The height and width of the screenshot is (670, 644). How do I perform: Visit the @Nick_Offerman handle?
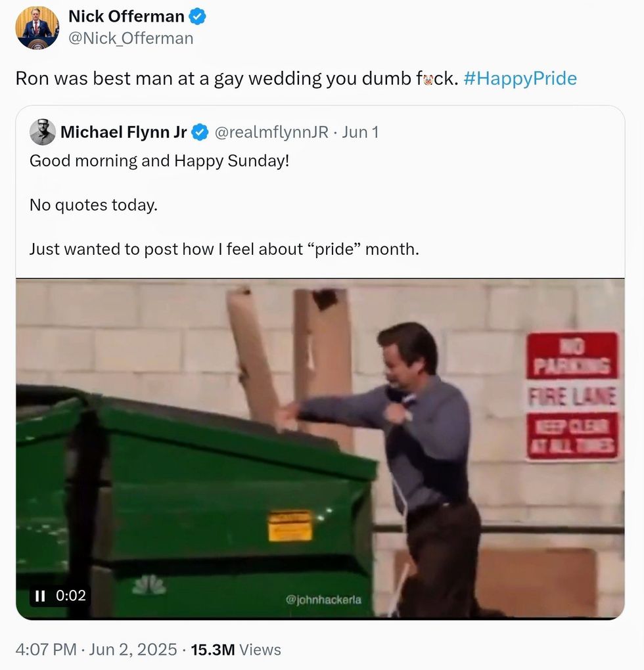click(131, 38)
